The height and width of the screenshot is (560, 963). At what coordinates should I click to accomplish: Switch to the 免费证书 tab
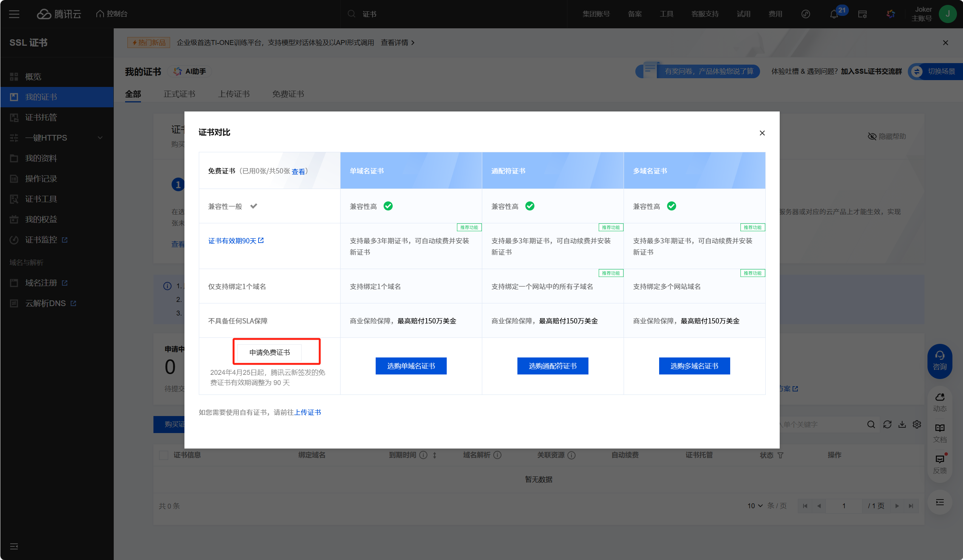288,94
